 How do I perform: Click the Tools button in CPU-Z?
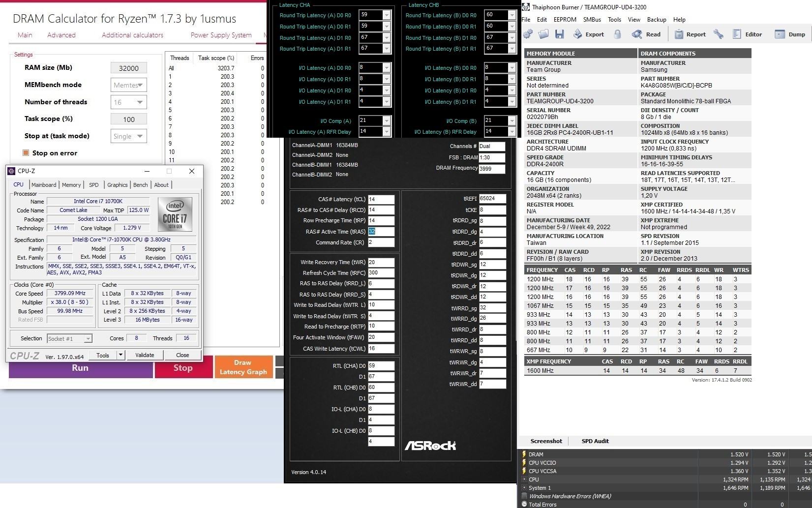pos(103,355)
